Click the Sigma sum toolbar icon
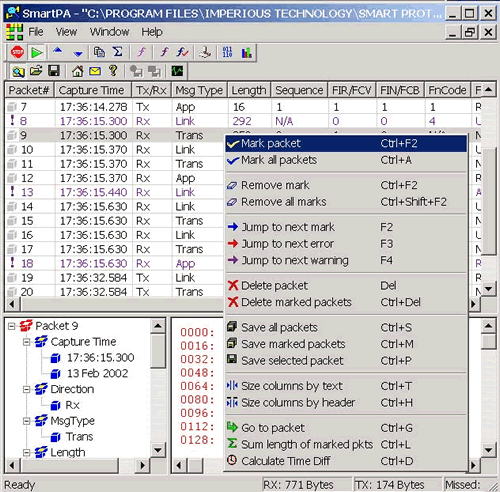The height and width of the screenshot is (492, 500). click(117, 52)
